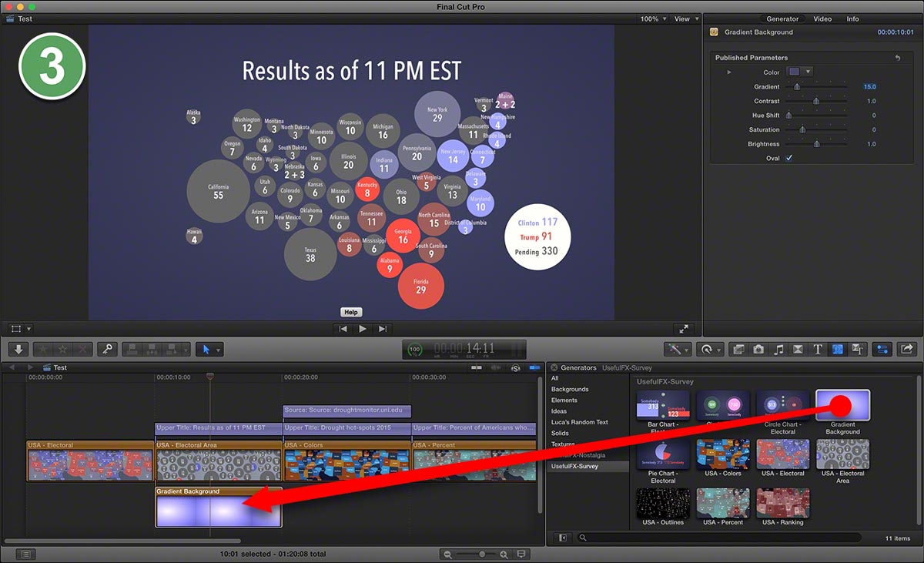Open the viewer View options menu
924x563 pixels.
pyautogui.click(x=687, y=19)
